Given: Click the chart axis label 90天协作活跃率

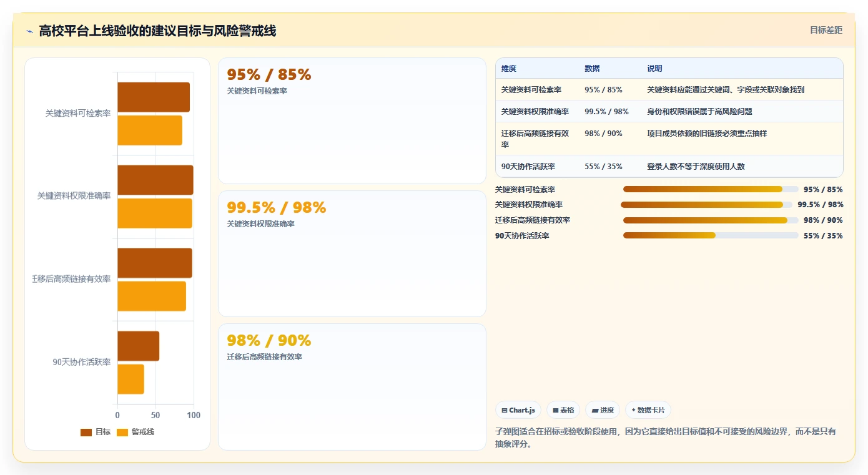Looking at the screenshot, I should (x=82, y=362).
